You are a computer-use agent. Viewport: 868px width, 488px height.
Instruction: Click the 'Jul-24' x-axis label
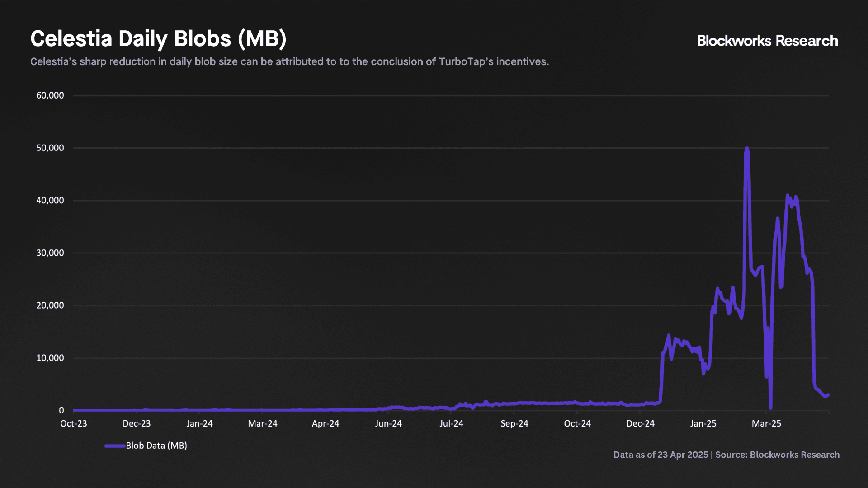click(x=451, y=423)
